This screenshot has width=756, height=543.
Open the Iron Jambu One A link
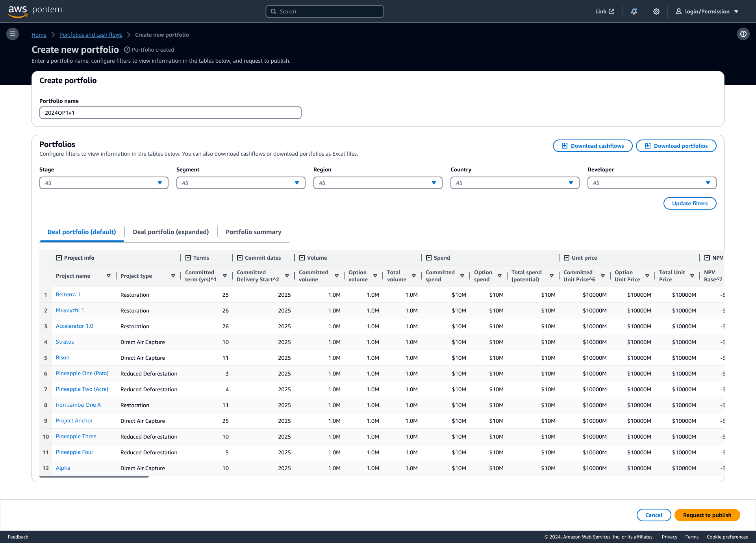[x=78, y=405]
